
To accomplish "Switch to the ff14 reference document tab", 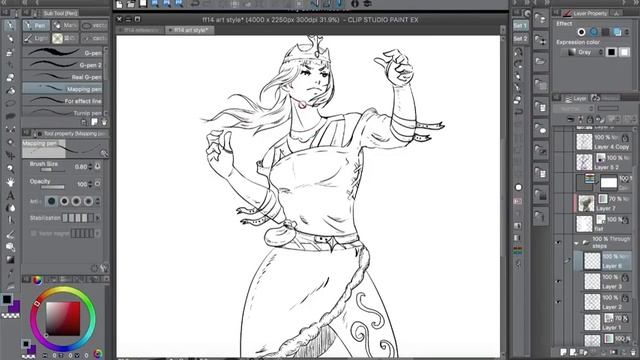I will coord(141,30).
